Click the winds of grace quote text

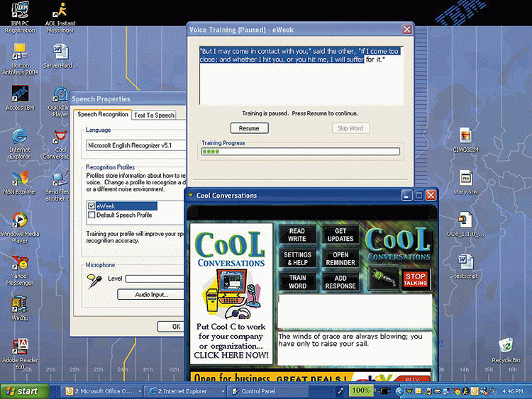[x=350, y=340]
